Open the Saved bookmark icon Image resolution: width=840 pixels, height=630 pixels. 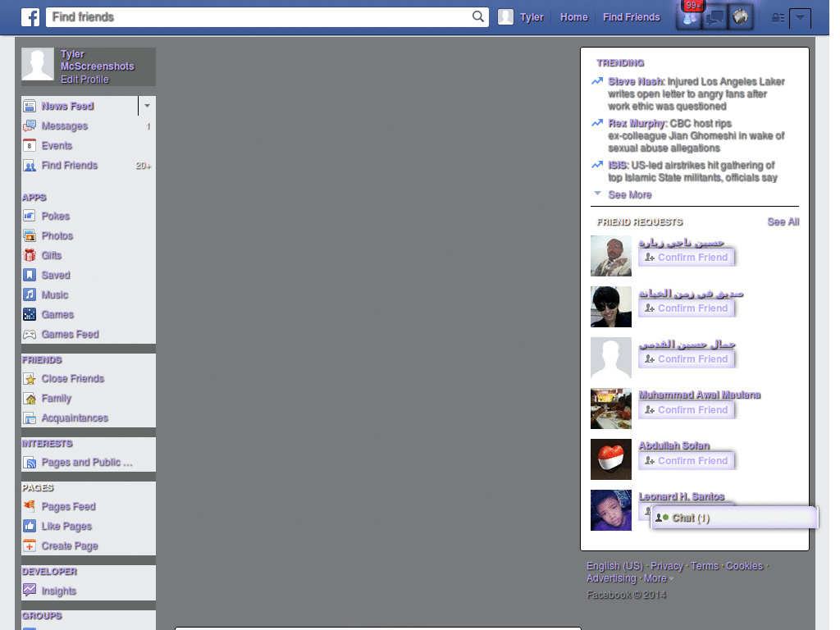click(30, 276)
